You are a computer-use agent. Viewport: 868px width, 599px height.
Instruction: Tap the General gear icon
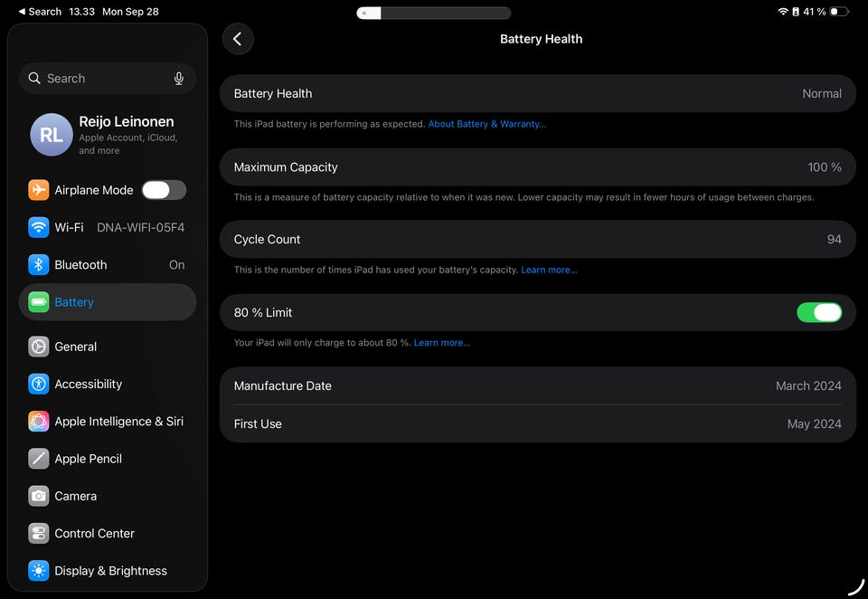39,347
